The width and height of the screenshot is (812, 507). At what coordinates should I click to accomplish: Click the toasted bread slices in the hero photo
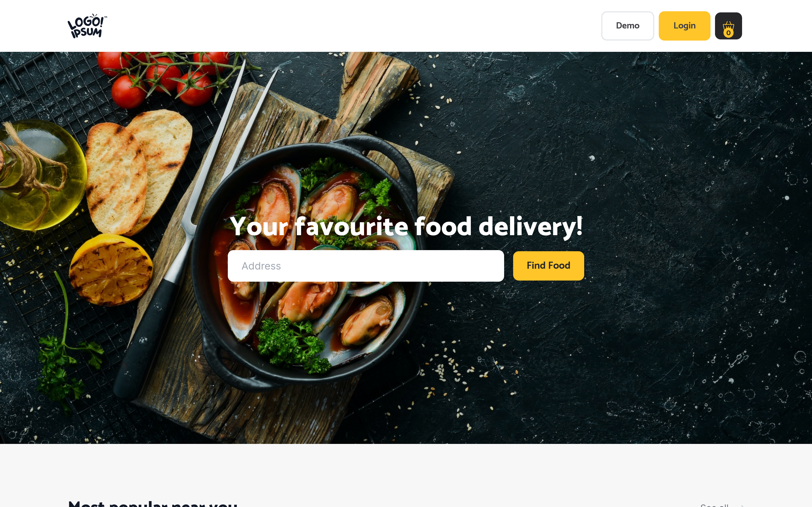[138, 171]
